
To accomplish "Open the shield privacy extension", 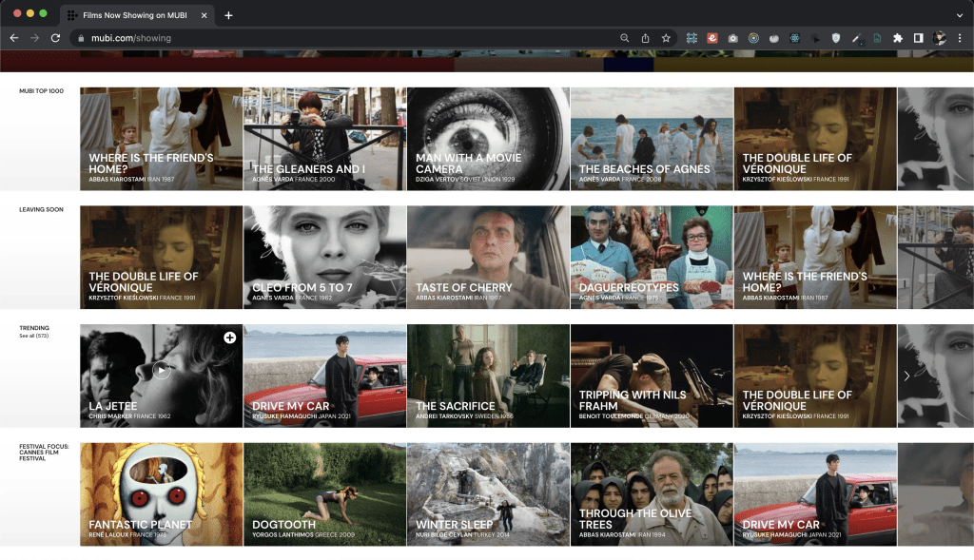I will click(x=835, y=38).
